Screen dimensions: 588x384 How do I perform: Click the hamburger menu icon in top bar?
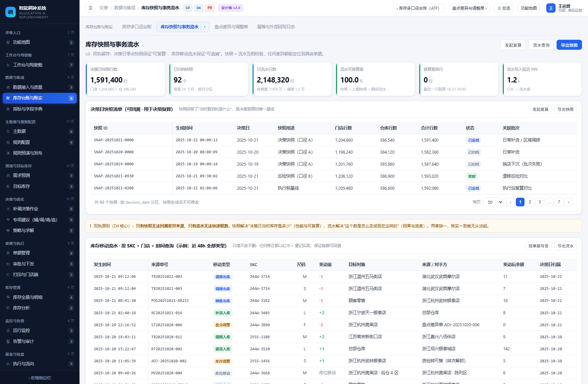pos(91,8)
